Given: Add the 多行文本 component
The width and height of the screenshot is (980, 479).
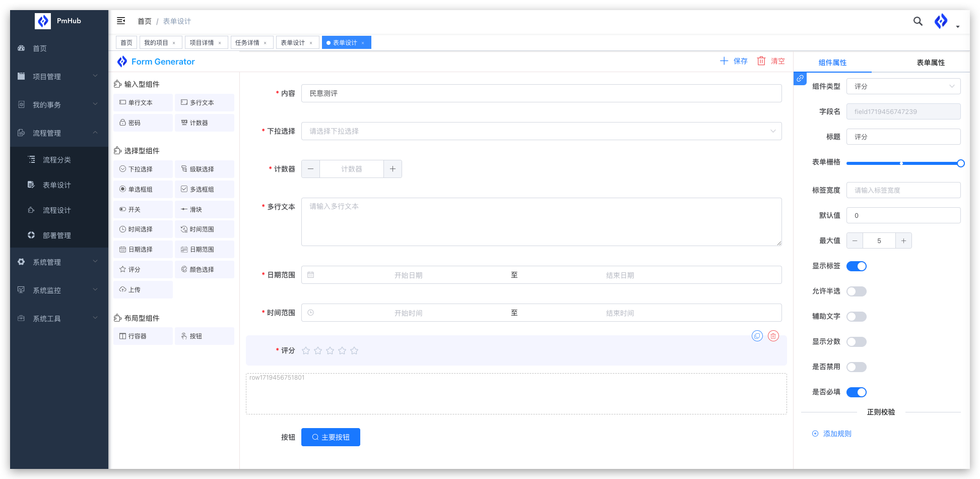Looking at the screenshot, I should 205,102.
